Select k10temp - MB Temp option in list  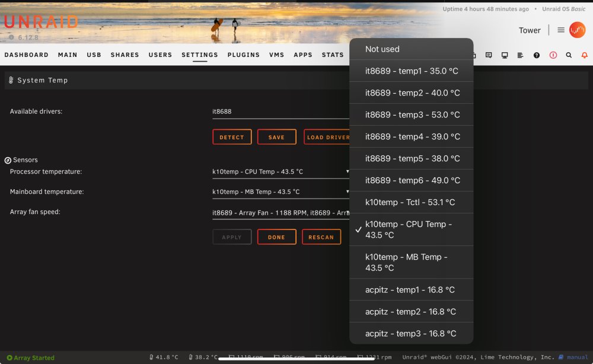412,263
